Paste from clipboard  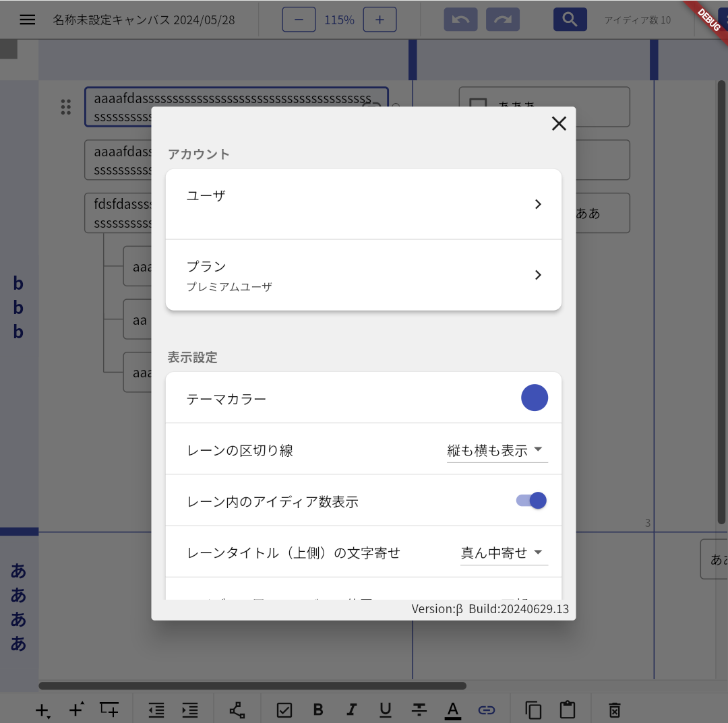click(568, 710)
